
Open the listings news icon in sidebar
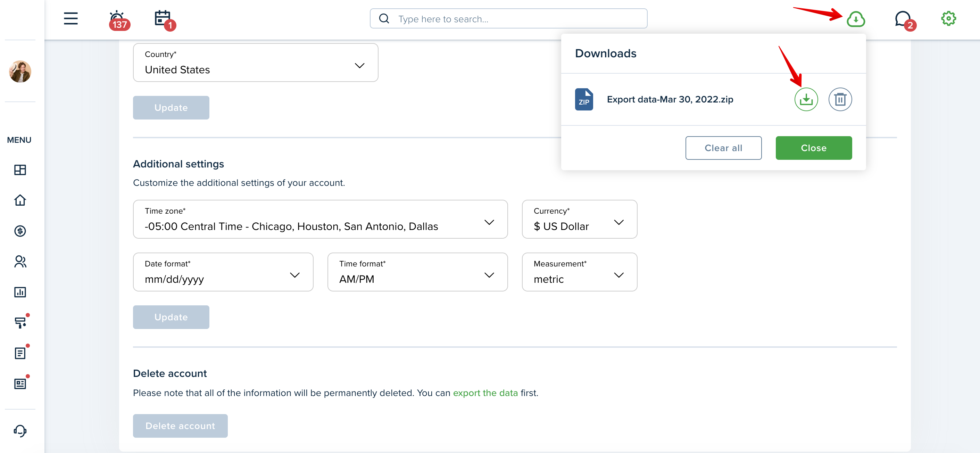21,382
